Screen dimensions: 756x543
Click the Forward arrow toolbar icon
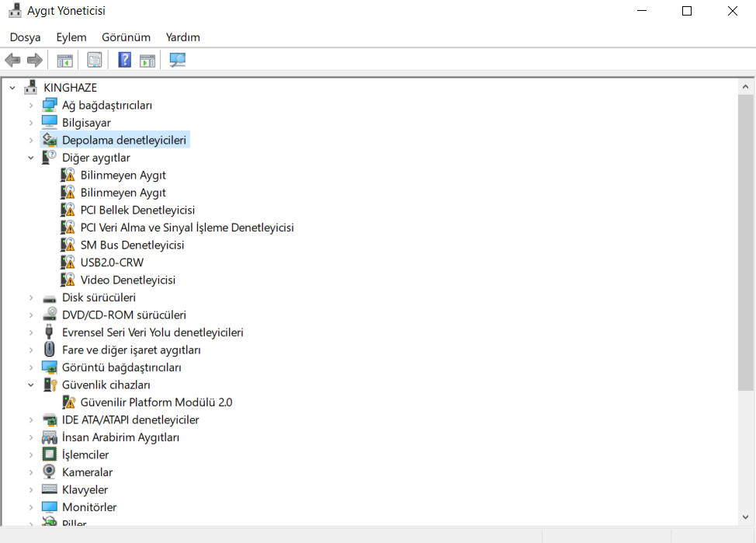click(35, 61)
